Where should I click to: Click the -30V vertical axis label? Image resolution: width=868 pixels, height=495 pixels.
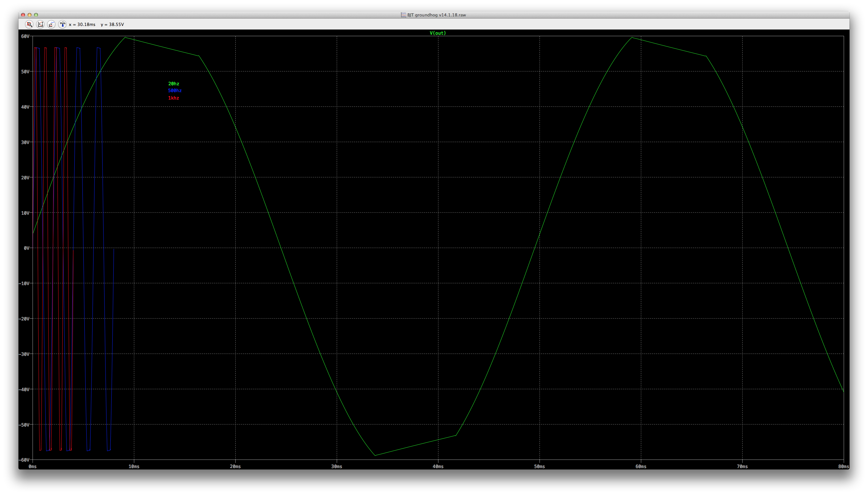click(x=24, y=354)
